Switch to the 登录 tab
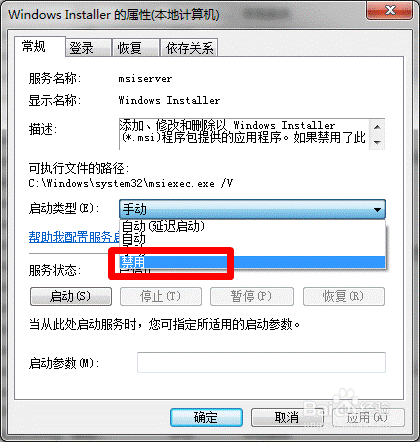This screenshot has height=442, width=420. (88, 48)
